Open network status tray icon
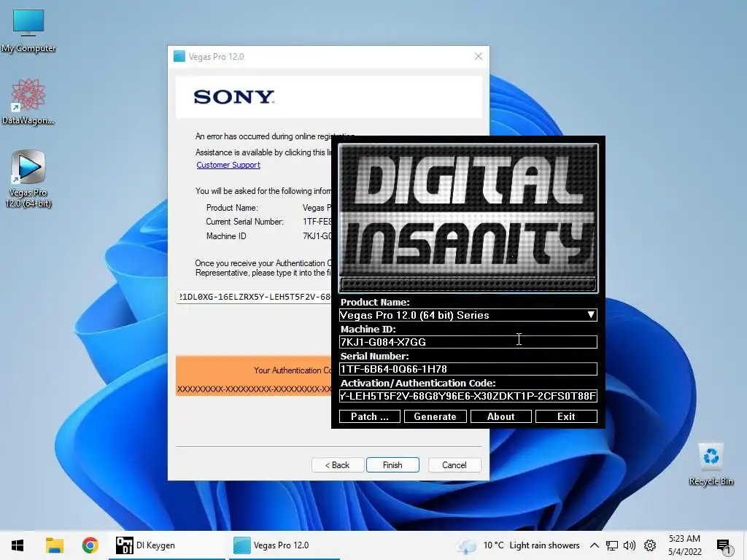Screen dimensions: 747x560 [x=612, y=545]
